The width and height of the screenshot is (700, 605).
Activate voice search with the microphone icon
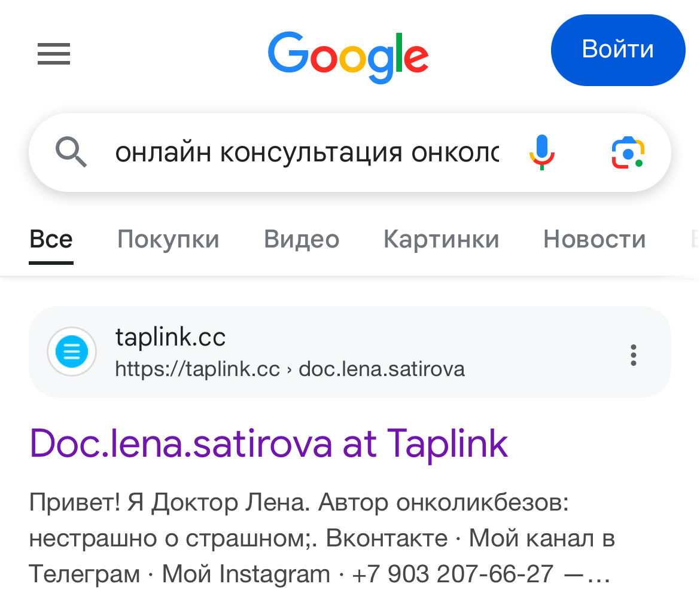pyautogui.click(x=542, y=152)
